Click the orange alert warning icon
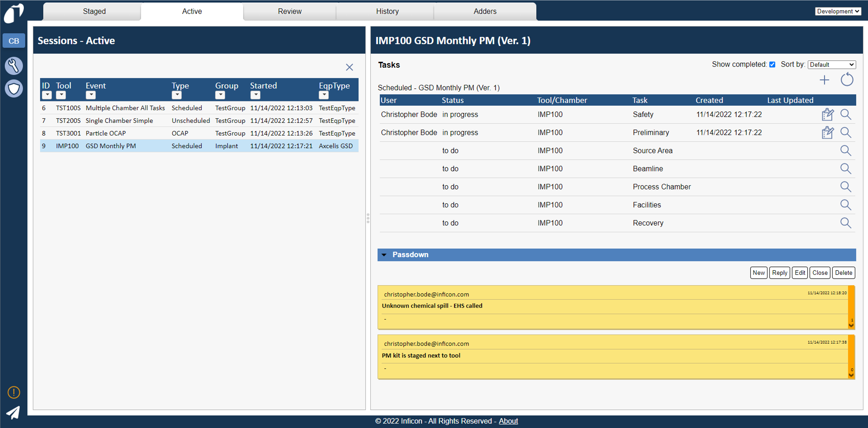Image resolution: width=868 pixels, height=428 pixels. click(14, 392)
